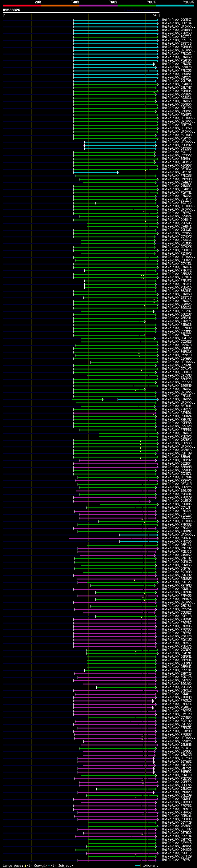Open hit UniRef100_Q8H1S4

177,23
